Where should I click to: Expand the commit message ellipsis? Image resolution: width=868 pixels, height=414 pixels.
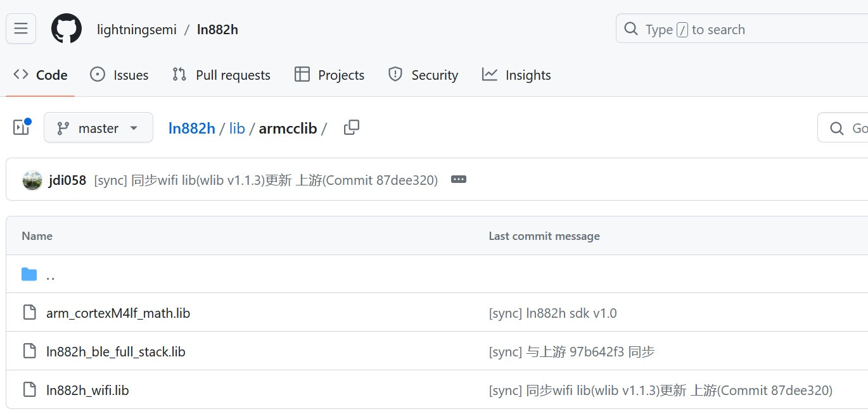click(x=458, y=180)
